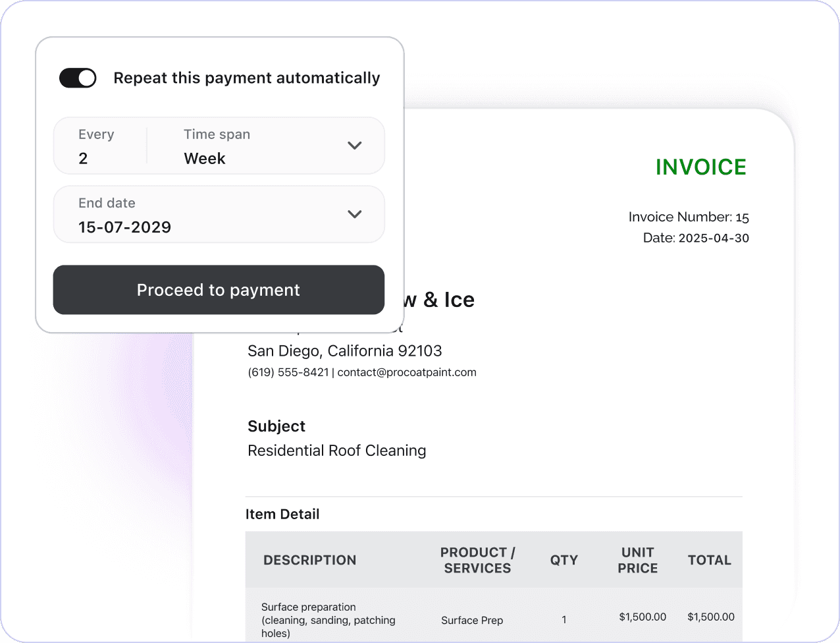This screenshot has width=840, height=643.
Task: Select the Surface Prep item row
Action: [472, 620]
